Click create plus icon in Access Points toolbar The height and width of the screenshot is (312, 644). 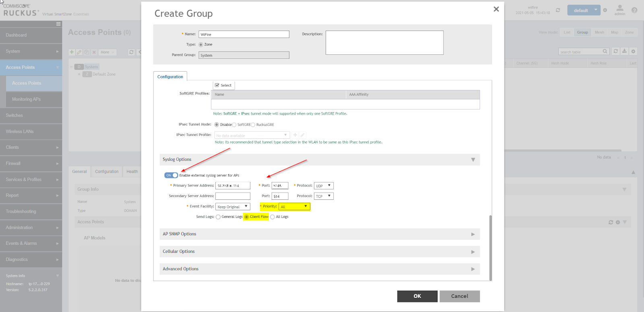click(x=72, y=52)
